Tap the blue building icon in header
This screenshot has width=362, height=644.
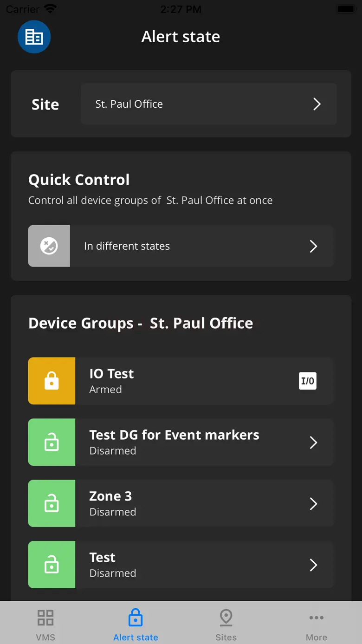(x=34, y=37)
